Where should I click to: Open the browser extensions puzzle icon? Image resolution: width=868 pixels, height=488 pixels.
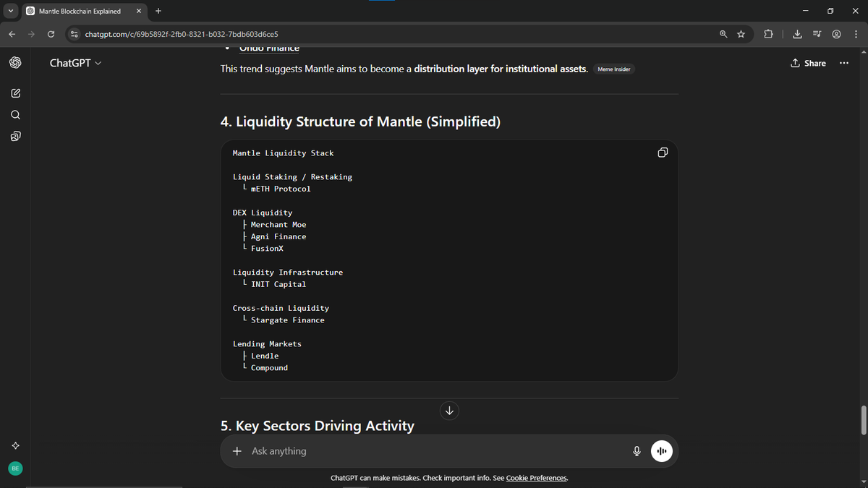tap(767, 34)
